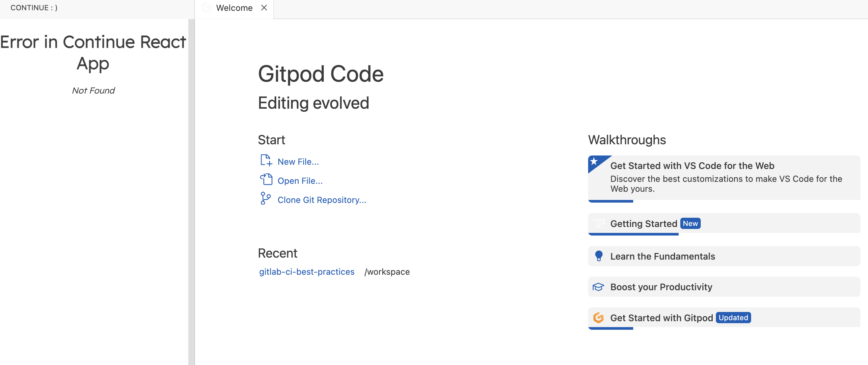The height and width of the screenshot is (365, 868).
Task: Click the New File icon
Action: click(x=266, y=161)
